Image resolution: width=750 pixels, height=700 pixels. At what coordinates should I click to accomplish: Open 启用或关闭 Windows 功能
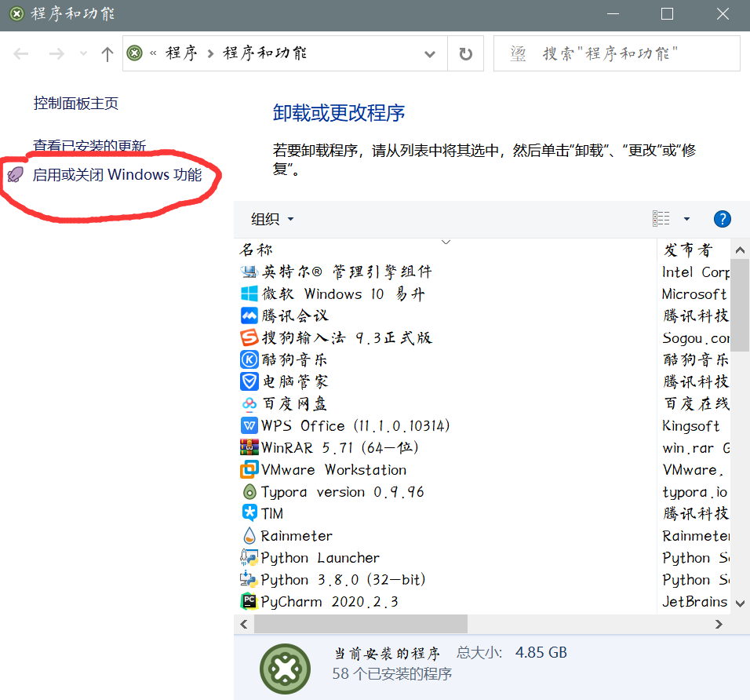(118, 174)
